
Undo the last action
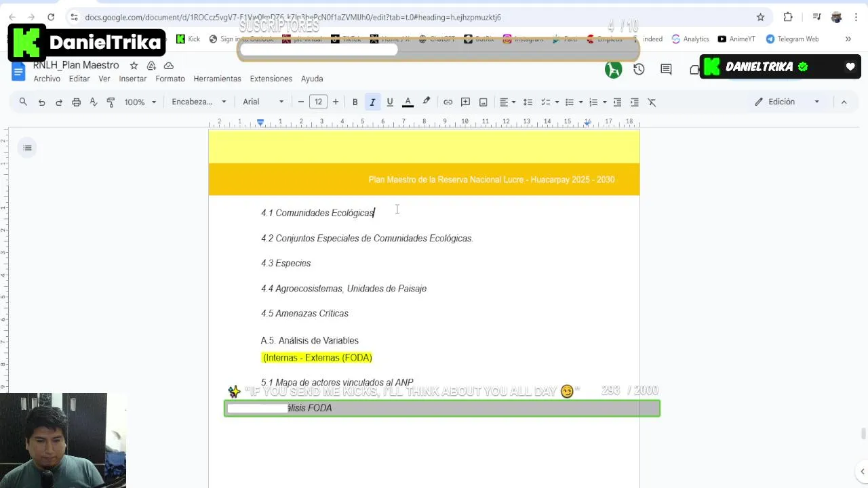[x=41, y=102]
